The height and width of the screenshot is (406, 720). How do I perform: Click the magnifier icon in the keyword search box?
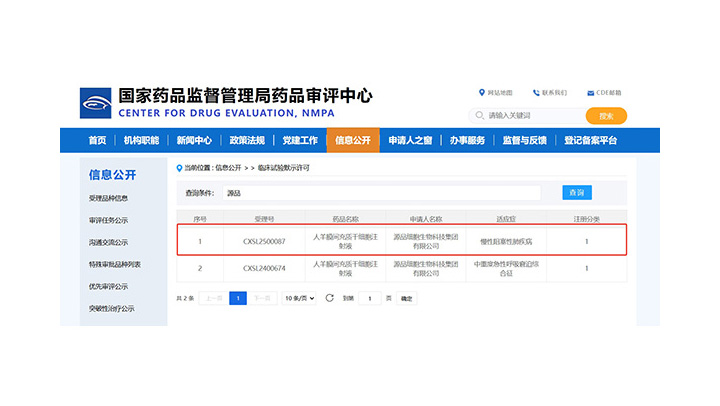point(479,115)
